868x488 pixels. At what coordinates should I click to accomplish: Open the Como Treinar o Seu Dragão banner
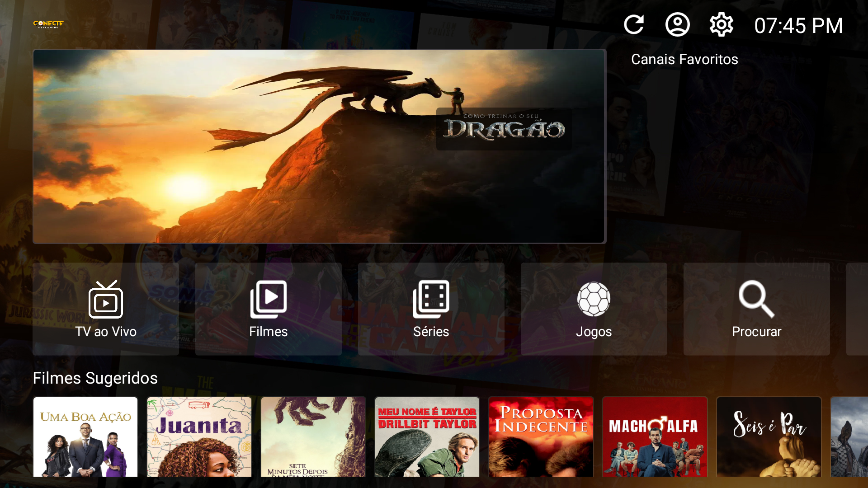(319, 146)
